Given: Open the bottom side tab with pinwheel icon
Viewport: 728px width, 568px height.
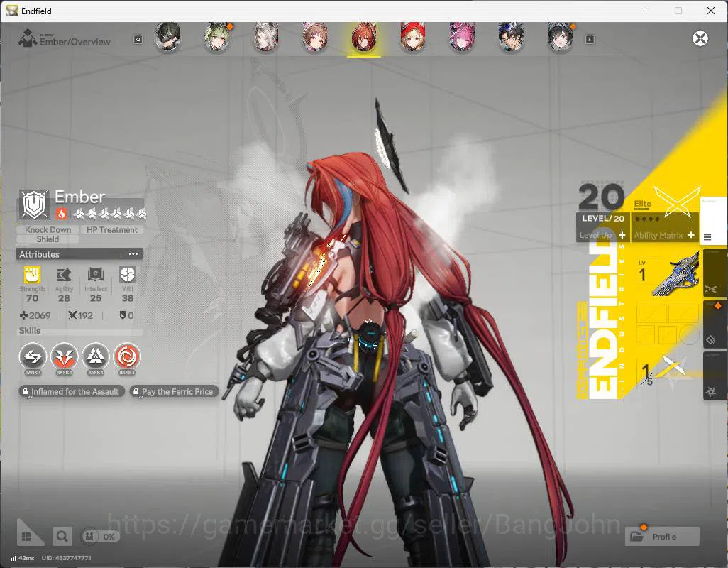Looking at the screenshot, I should (x=714, y=376).
